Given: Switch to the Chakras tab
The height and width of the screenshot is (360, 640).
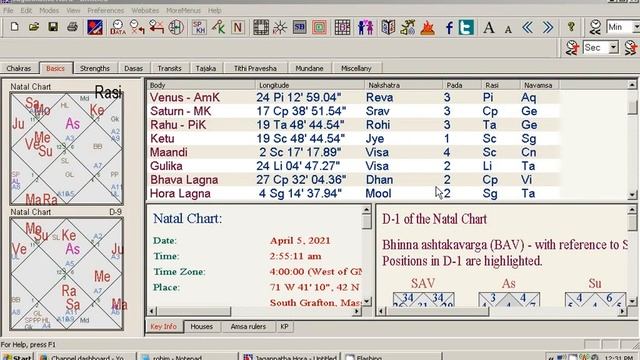Looking at the screenshot, I should click(19, 68).
